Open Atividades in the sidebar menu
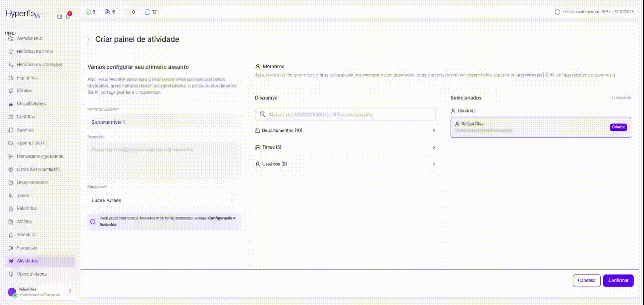 pos(28,261)
